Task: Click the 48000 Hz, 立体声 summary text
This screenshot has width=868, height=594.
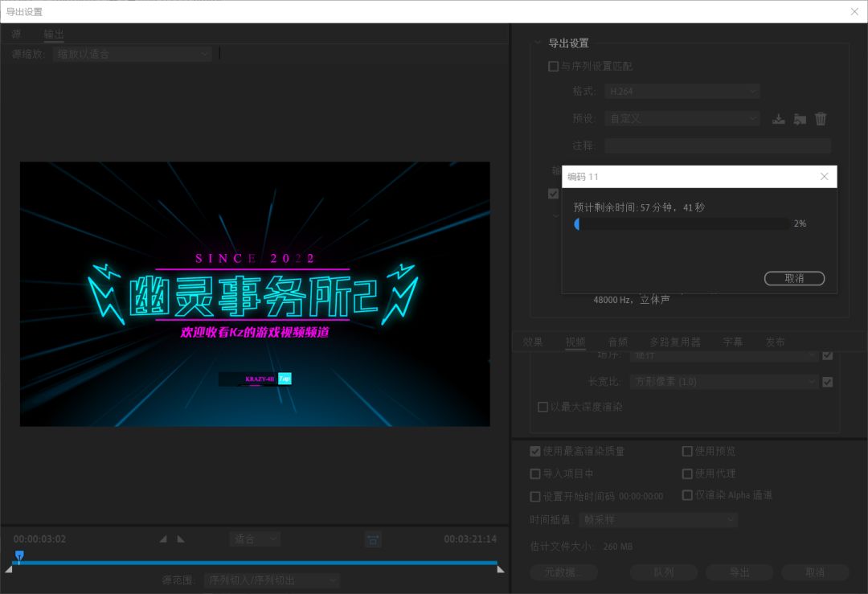Action: (632, 300)
